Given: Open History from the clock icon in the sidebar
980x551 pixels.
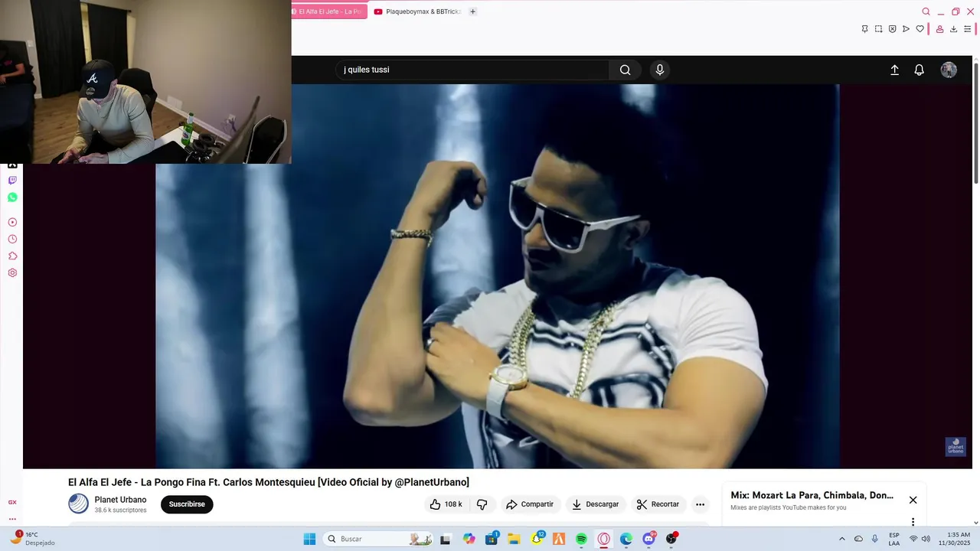Looking at the screenshot, I should tap(12, 239).
